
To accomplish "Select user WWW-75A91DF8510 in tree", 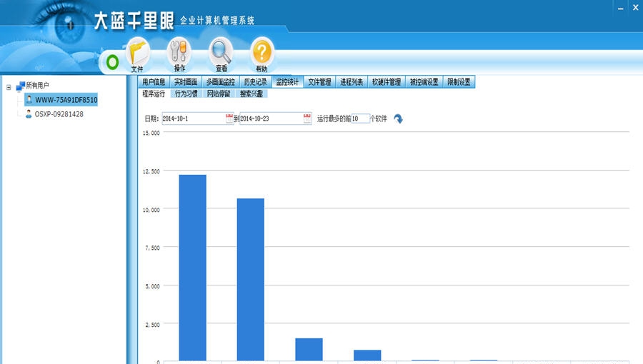I will (x=66, y=100).
